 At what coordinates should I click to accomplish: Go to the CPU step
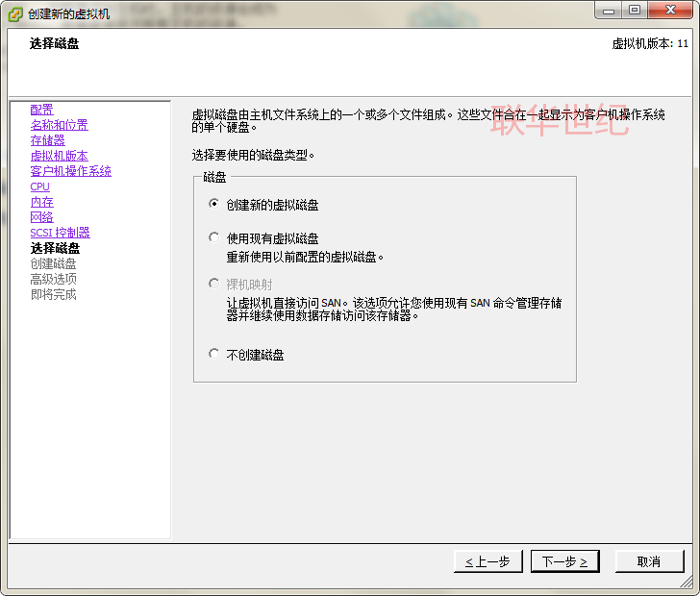pyautogui.click(x=39, y=186)
